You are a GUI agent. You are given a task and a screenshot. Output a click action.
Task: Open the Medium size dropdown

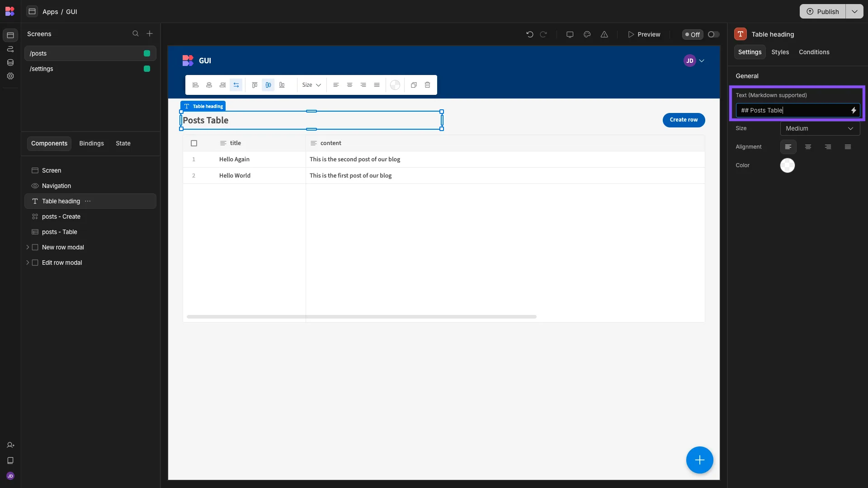point(820,128)
